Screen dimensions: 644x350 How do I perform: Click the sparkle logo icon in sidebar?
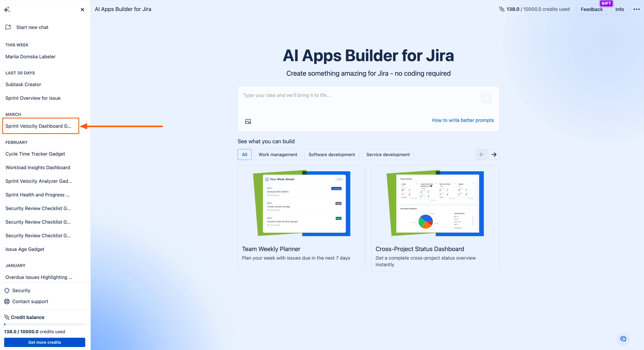pyautogui.click(x=7, y=9)
